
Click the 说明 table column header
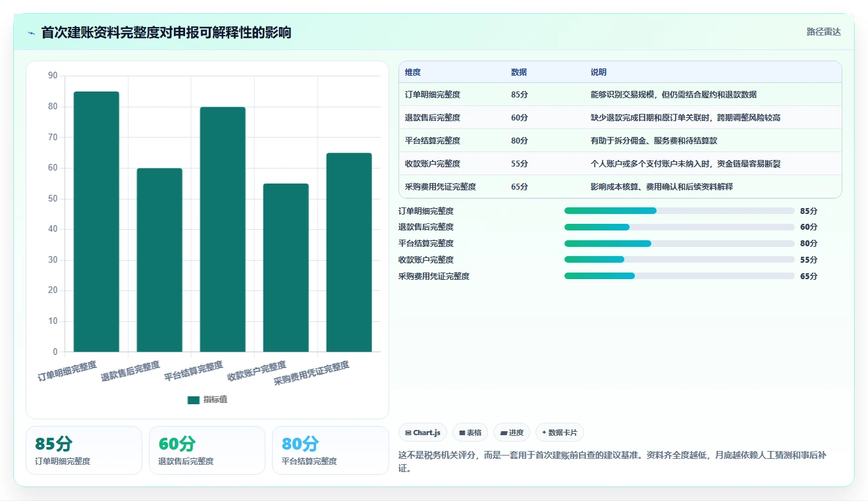[599, 72]
